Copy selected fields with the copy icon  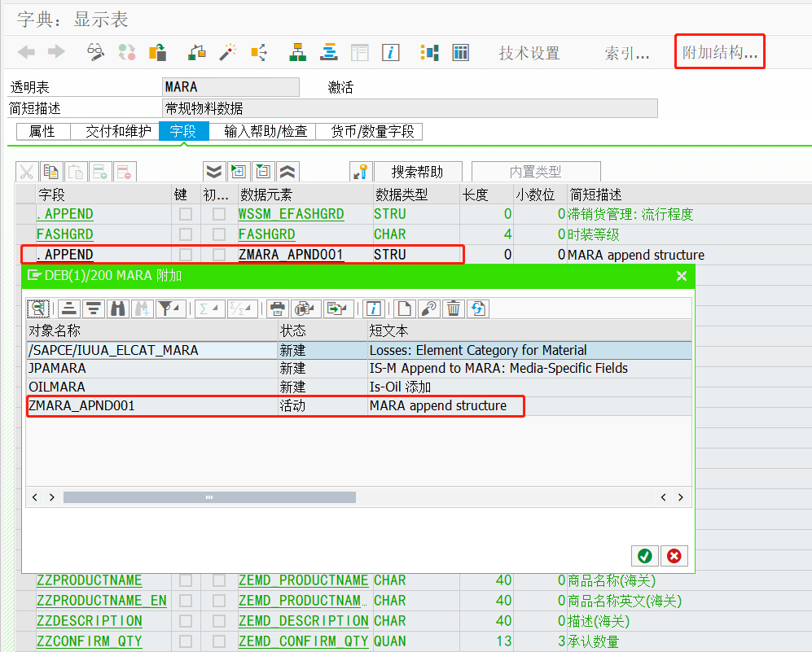coord(50,171)
